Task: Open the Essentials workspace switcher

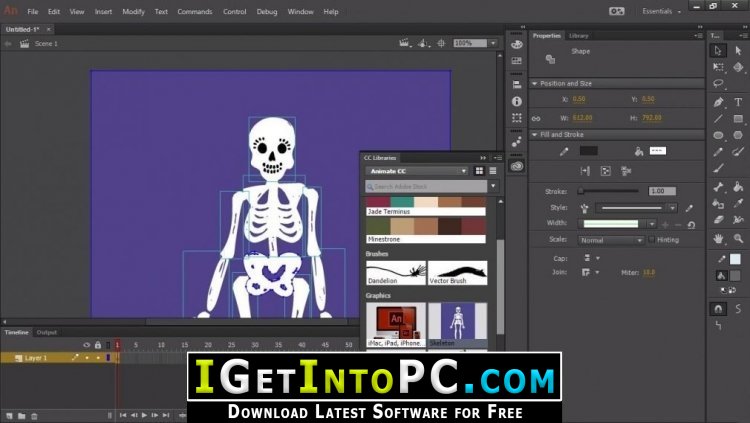Action: 662,11
